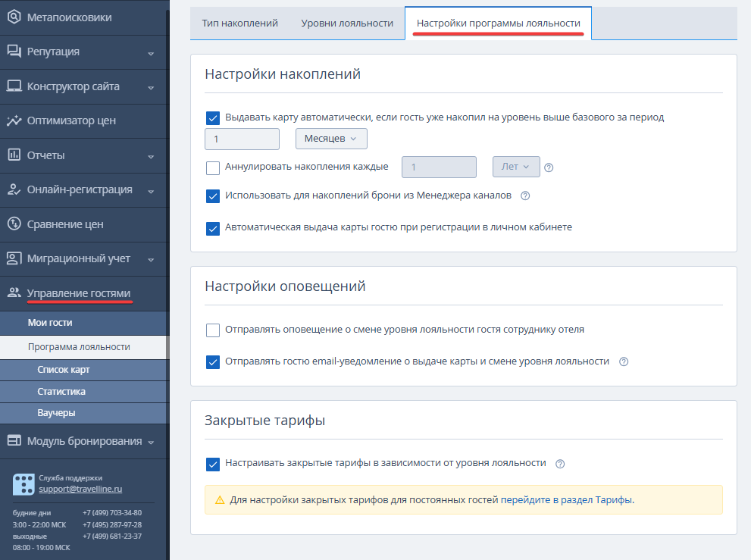Open Ваучеры submenu item
Screen dimensions: 751x560
(x=84, y=413)
